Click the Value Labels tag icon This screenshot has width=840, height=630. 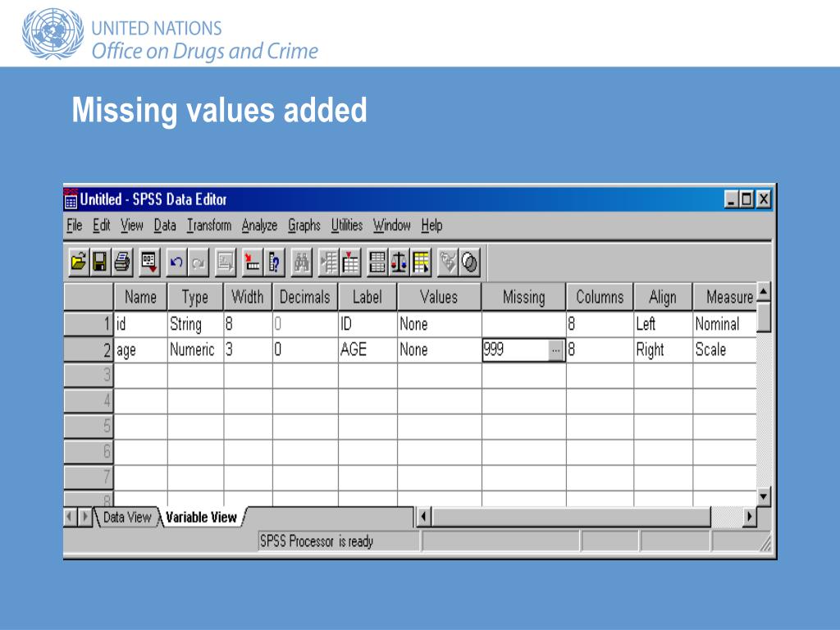tap(447, 262)
